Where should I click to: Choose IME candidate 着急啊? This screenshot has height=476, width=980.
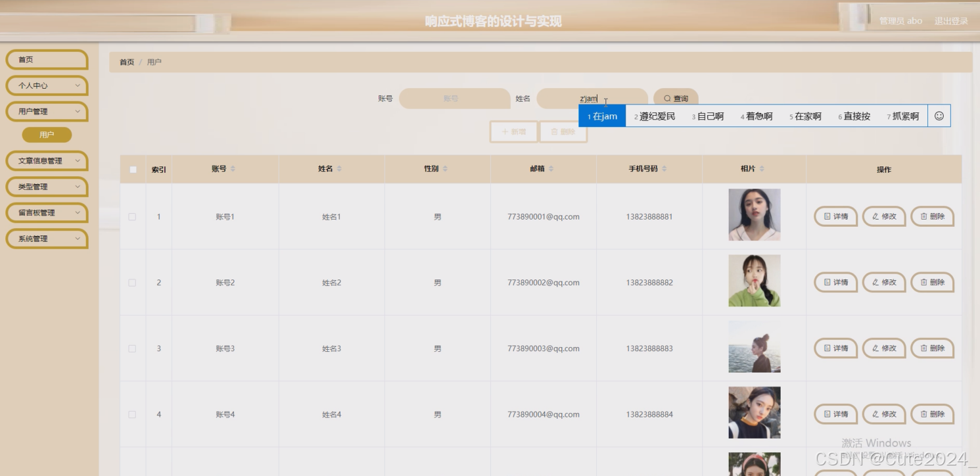pos(757,116)
